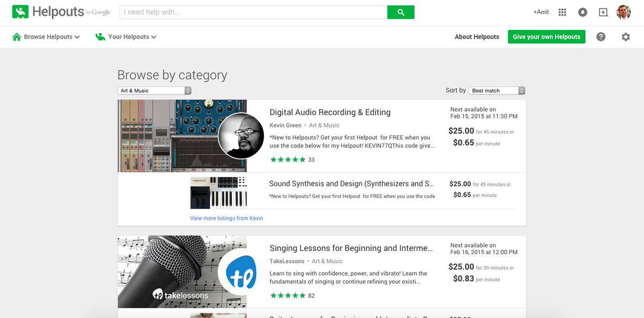Image resolution: width=644 pixels, height=318 pixels.
Task: Click the Google+ share box icon
Action: click(x=603, y=12)
